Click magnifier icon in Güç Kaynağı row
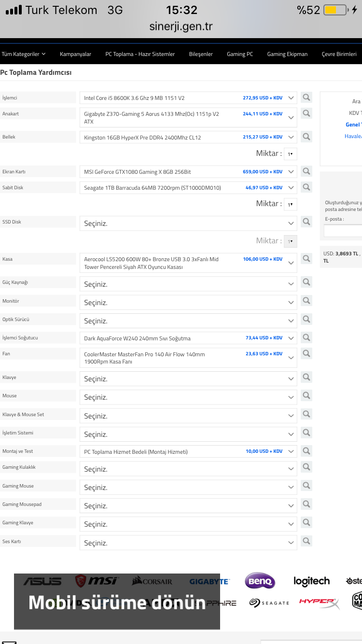 pyautogui.click(x=306, y=282)
